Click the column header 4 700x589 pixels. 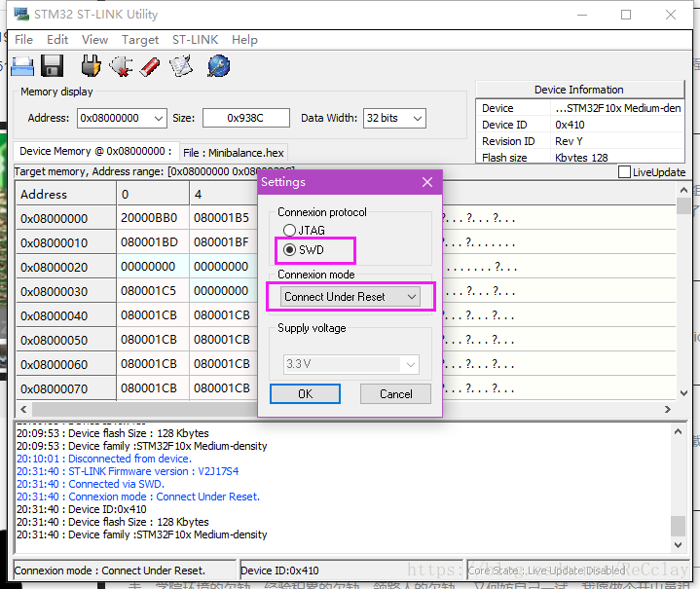[x=223, y=195]
